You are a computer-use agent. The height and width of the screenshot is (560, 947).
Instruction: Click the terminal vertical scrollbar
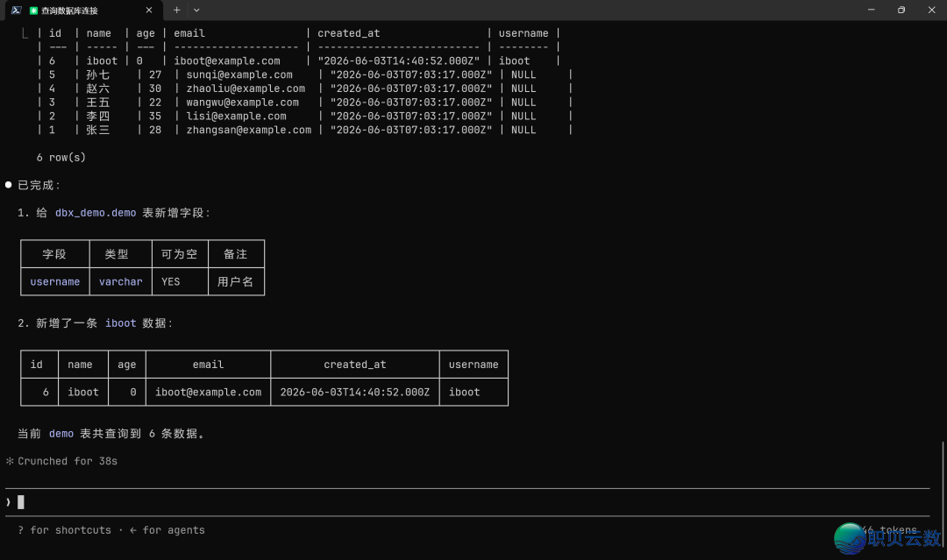click(x=943, y=493)
